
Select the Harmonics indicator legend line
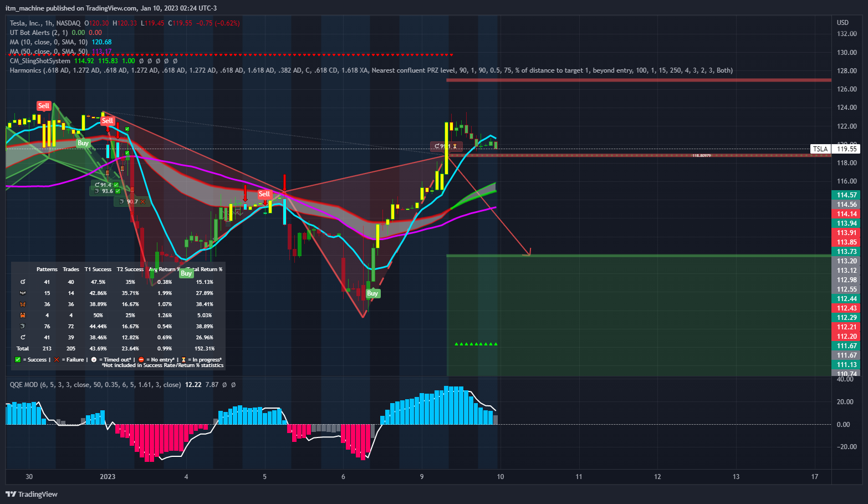pos(371,70)
